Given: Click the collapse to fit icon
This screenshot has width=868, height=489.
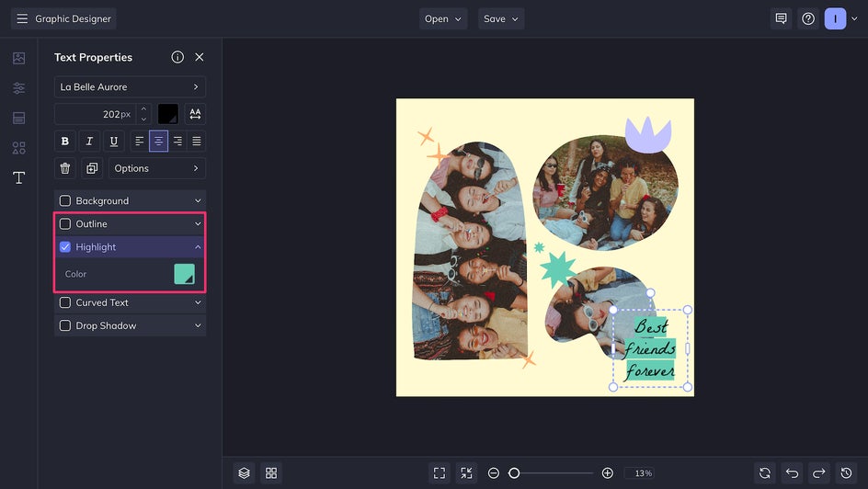Looking at the screenshot, I should click(x=467, y=473).
